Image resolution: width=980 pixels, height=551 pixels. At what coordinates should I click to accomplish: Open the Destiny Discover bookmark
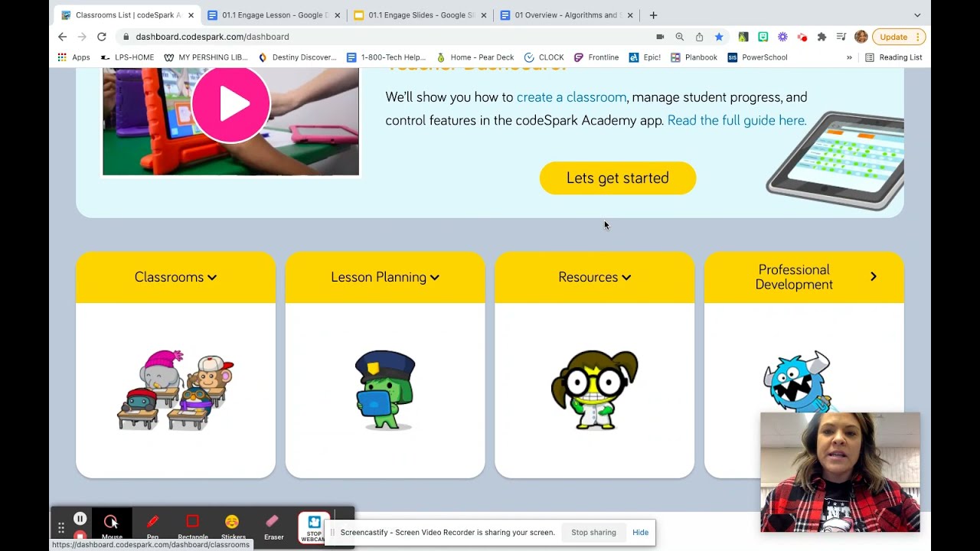[297, 57]
